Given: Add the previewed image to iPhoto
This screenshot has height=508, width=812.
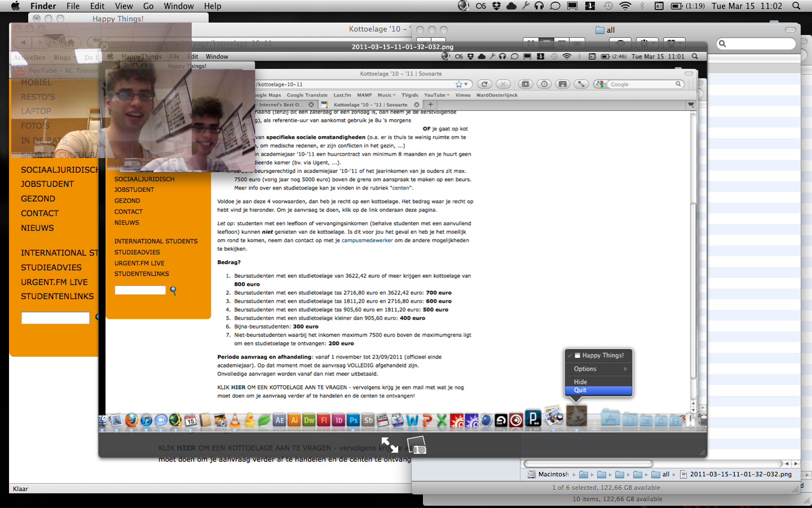Looking at the screenshot, I should (417, 445).
